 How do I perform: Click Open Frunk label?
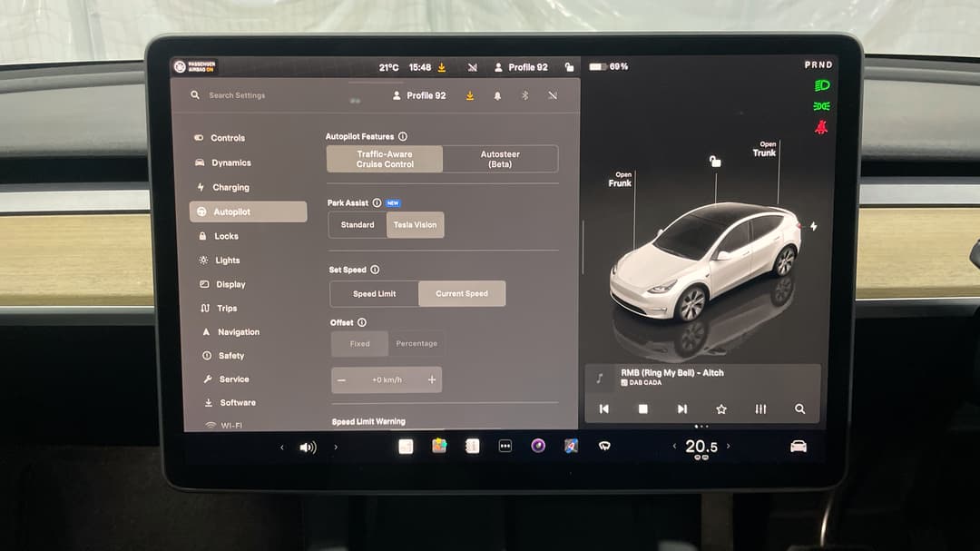(620, 180)
